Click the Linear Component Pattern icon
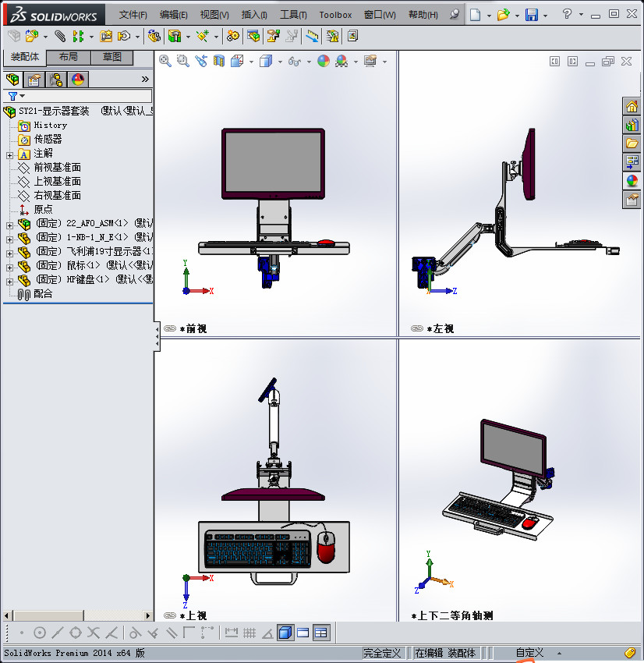This screenshot has height=663, width=644. (x=78, y=37)
